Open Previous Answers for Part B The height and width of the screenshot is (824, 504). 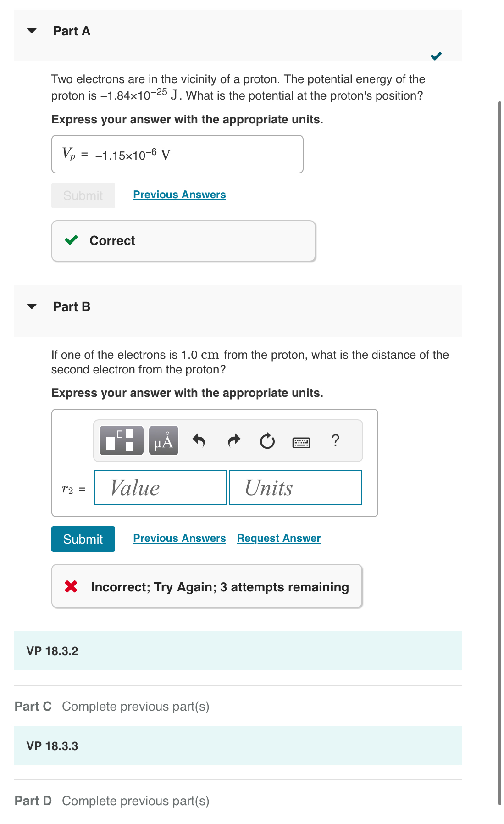click(179, 538)
